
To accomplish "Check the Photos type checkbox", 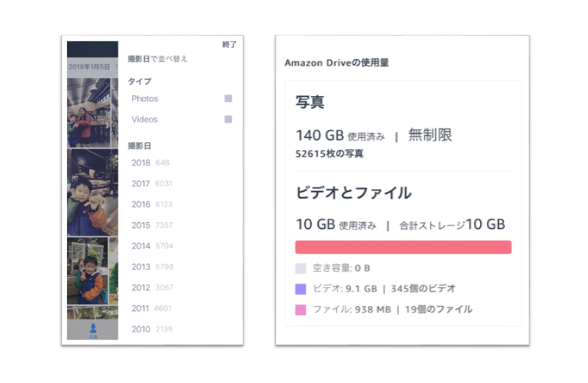I will click(228, 99).
